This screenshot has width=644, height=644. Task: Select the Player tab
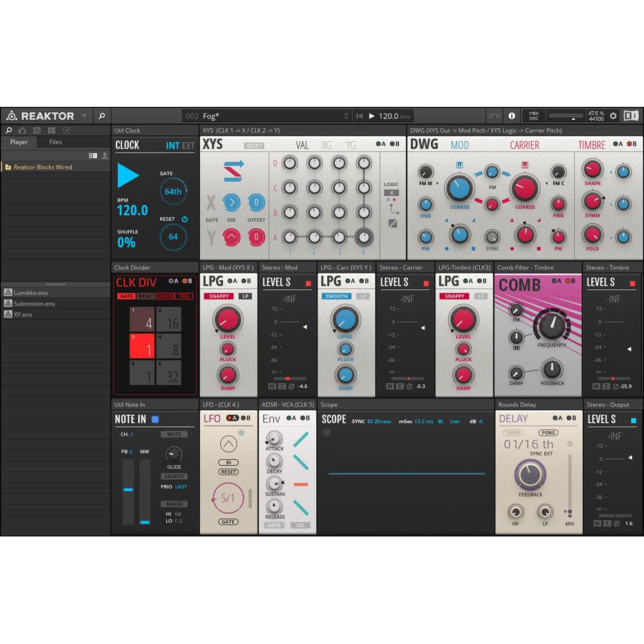(19, 142)
